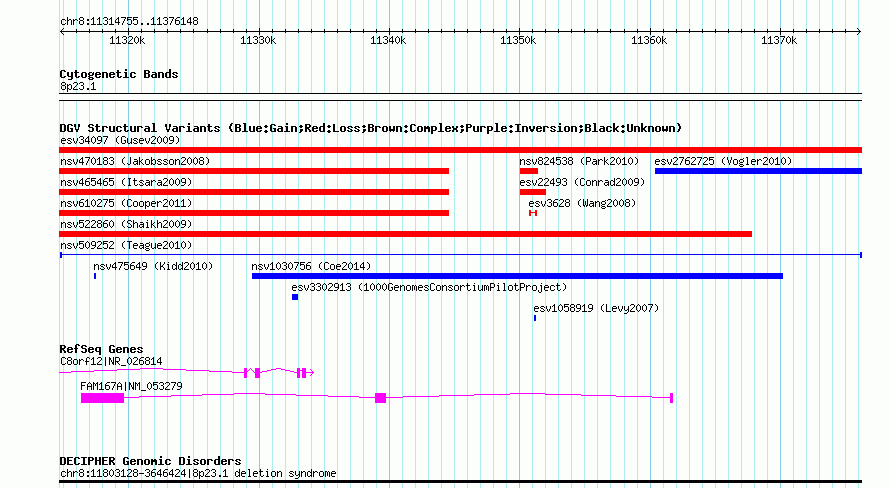Select the nsv470183 (Jakobsson2008) variant label
The height and width of the screenshot is (488, 890).
(x=135, y=161)
